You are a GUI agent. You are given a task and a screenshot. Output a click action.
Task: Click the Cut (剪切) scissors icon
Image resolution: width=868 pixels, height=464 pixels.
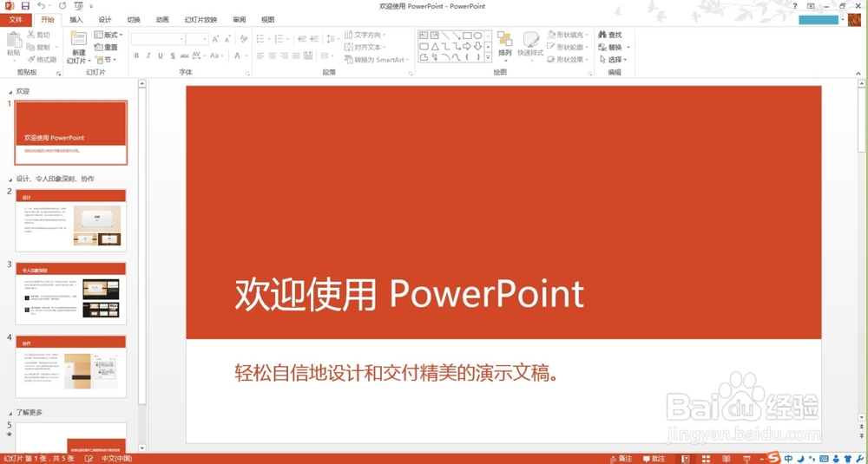(x=31, y=35)
